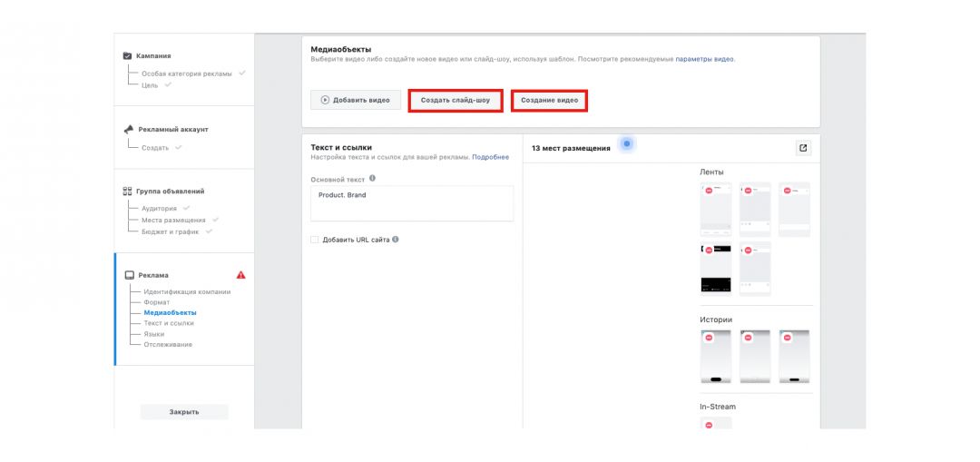Select Места размещения in sidebar

[173, 220]
